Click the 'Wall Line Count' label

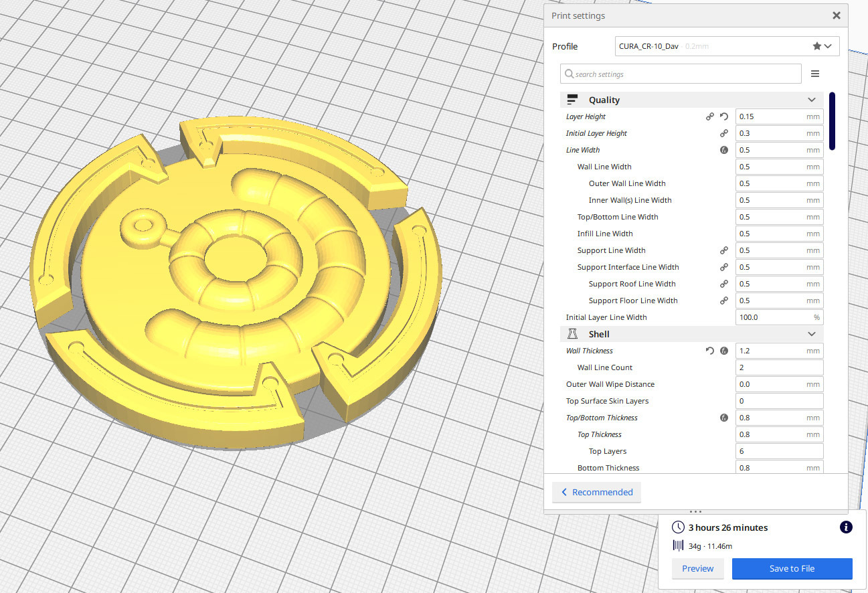(x=605, y=367)
